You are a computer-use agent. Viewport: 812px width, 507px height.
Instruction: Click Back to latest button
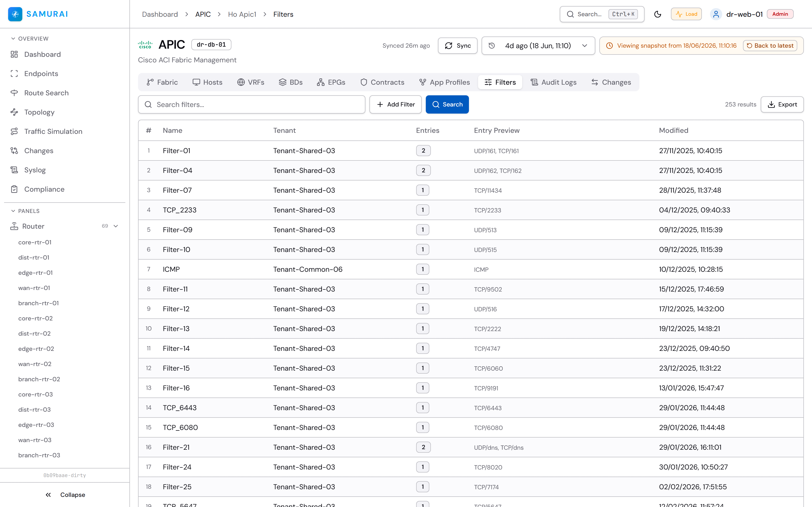(x=770, y=46)
